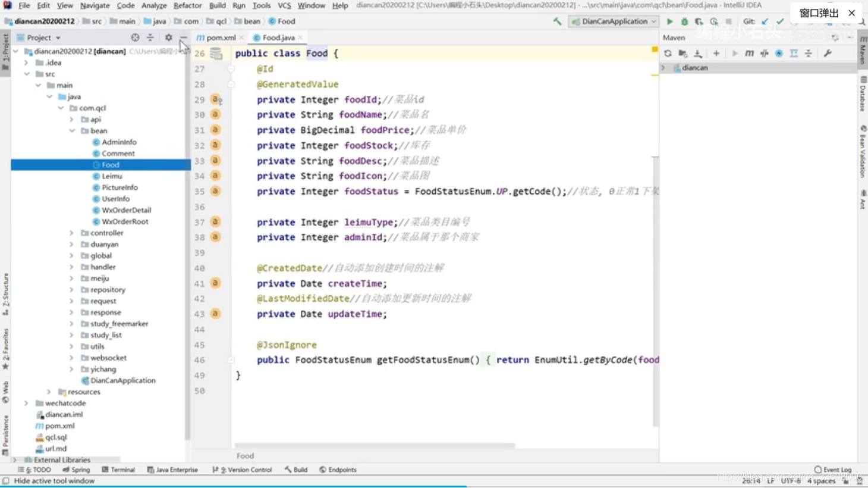
Task: Click Maven download sources icon
Action: coord(698,54)
